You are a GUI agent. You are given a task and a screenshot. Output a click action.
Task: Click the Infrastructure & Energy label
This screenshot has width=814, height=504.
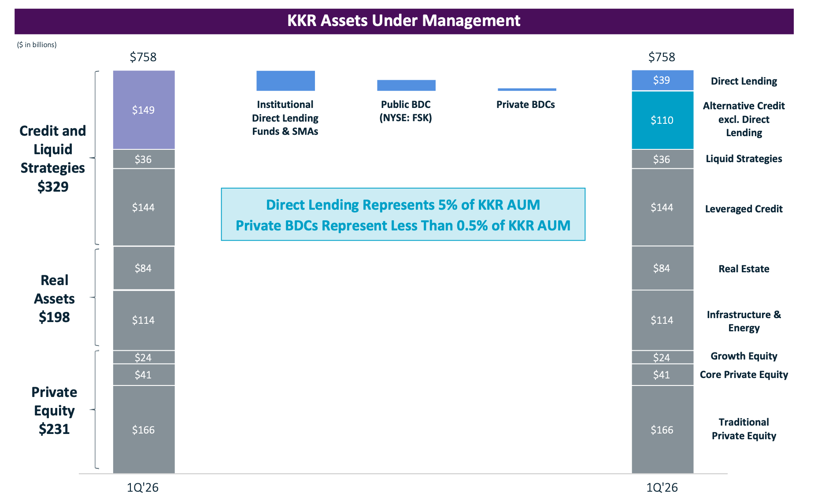click(744, 321)
